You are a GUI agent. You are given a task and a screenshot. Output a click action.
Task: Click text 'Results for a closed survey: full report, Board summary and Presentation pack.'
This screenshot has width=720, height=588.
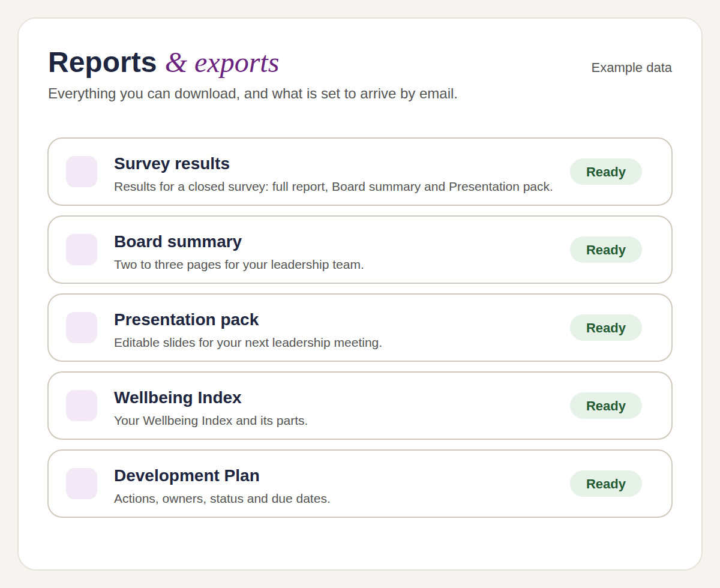334,187
